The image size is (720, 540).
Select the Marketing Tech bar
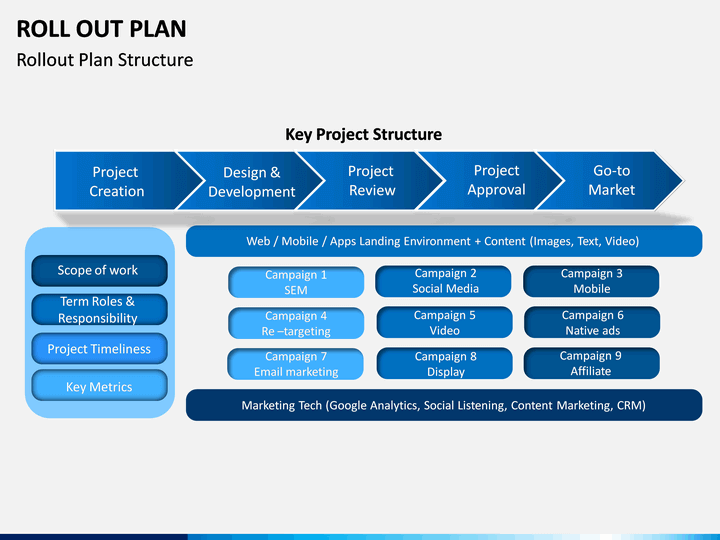coord(444,405)
